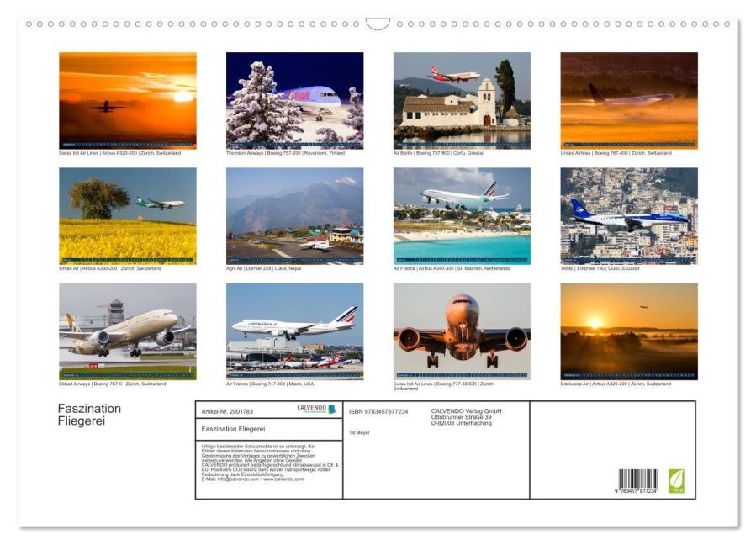Open the Air France St. Maarten beach photo
This screenshot has height=545, width=756.
[x=462, y=216]
